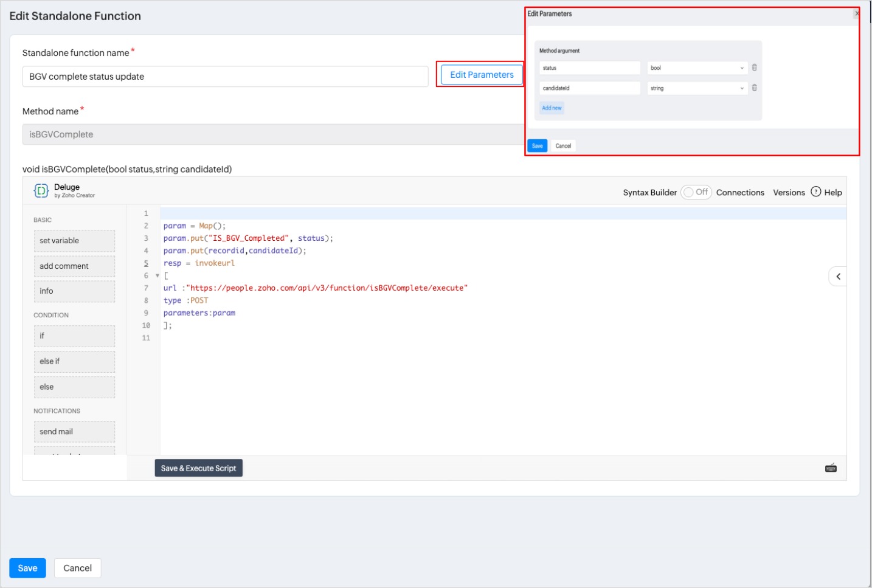The height and width of the screenshot is (588, 872).
Task: Open the string type dropdown
Action: pyautogui.click(x=697, y=88)
